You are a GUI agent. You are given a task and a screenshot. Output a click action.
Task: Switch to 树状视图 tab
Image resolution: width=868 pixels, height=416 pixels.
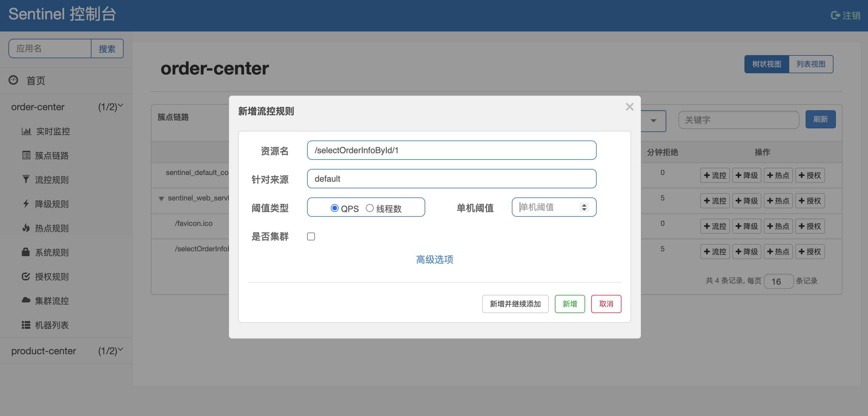coord(767,64)
